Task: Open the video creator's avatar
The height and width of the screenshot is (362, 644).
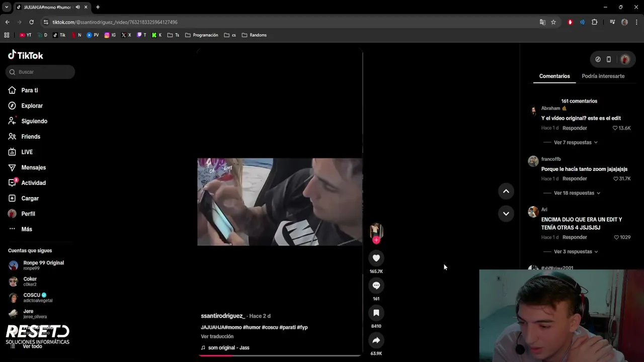Action: (376, 231)
